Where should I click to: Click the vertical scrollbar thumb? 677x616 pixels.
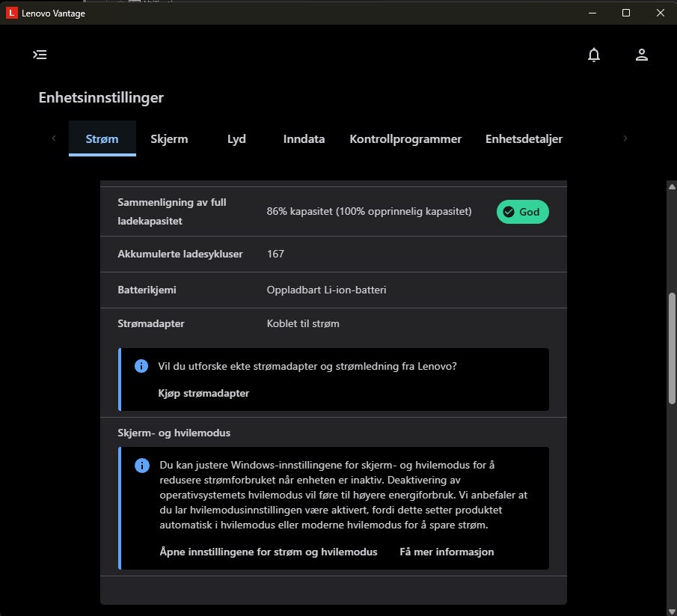pos(672,348)
